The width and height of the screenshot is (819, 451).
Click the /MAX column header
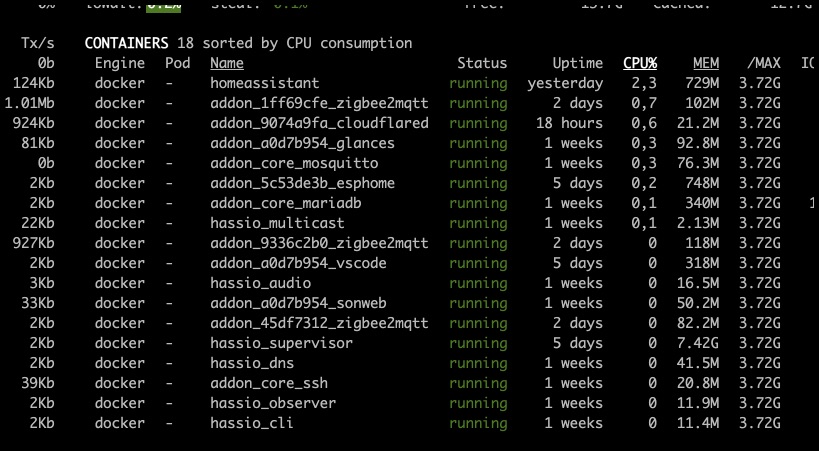(x=763, y=63)
